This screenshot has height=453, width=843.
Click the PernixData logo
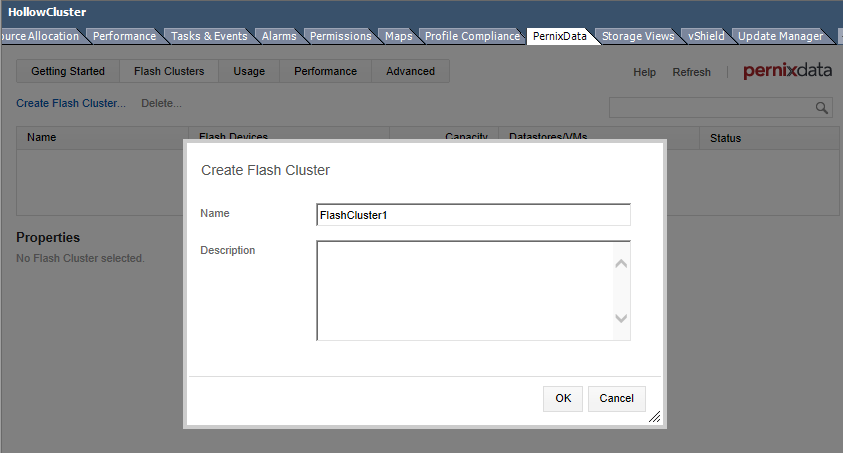[787, 72]
